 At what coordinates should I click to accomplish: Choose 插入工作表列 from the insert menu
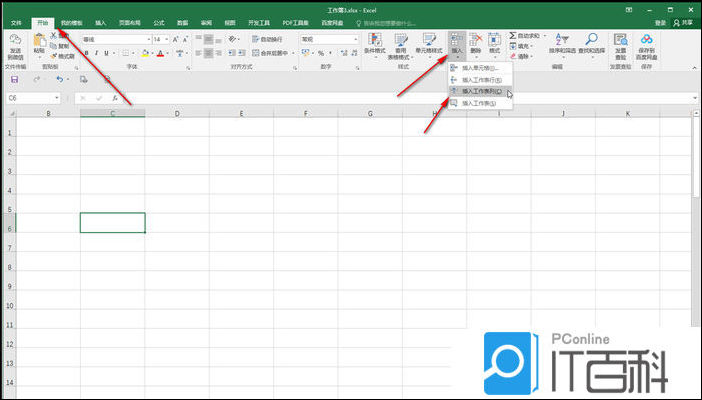pos(480,91)
